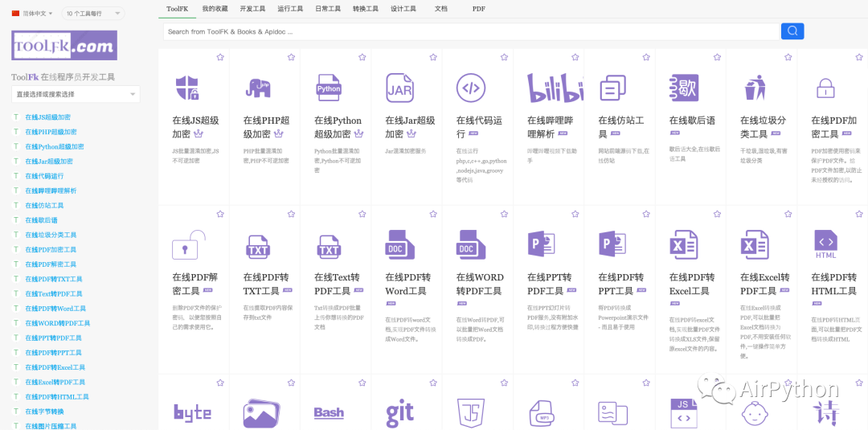The height and width of the screenshot is (430, 868).
Task: Click the PHP elephant icon
Action: [258, 87]
